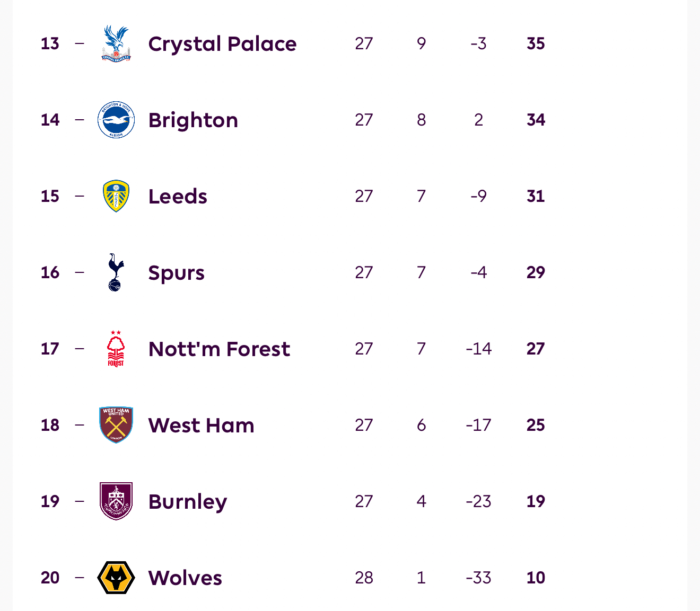Image resolution: width=700 pixels, height=611 pixels.
Task: Select the Burnley team name
Action: pyautogui.click(x=188, y=502)
